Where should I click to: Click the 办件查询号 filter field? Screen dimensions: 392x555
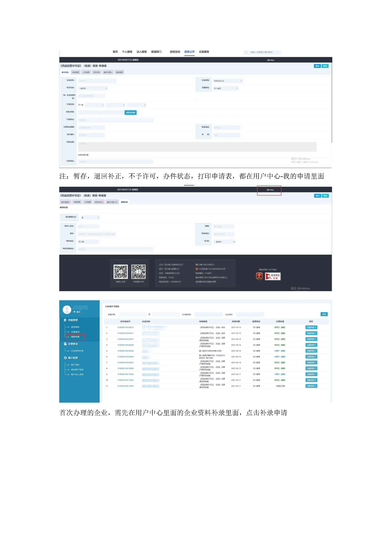(x=208, y=314)
